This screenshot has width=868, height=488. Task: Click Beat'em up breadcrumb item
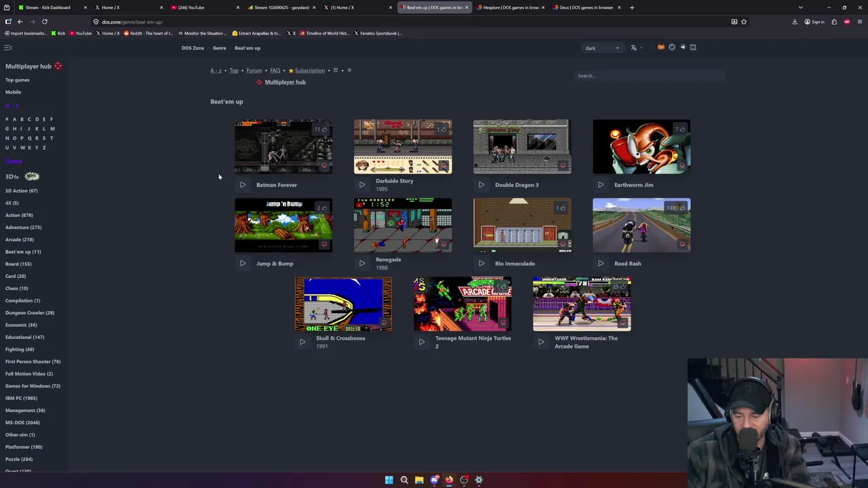click(x=248, y=48)
